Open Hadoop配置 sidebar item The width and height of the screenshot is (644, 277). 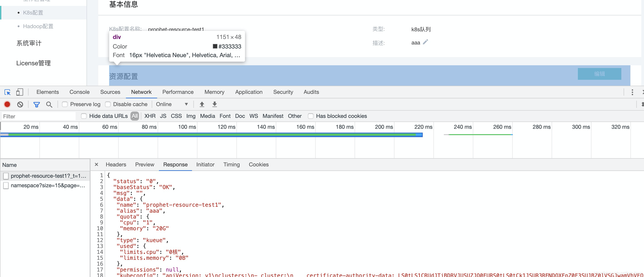pos(38,26)
